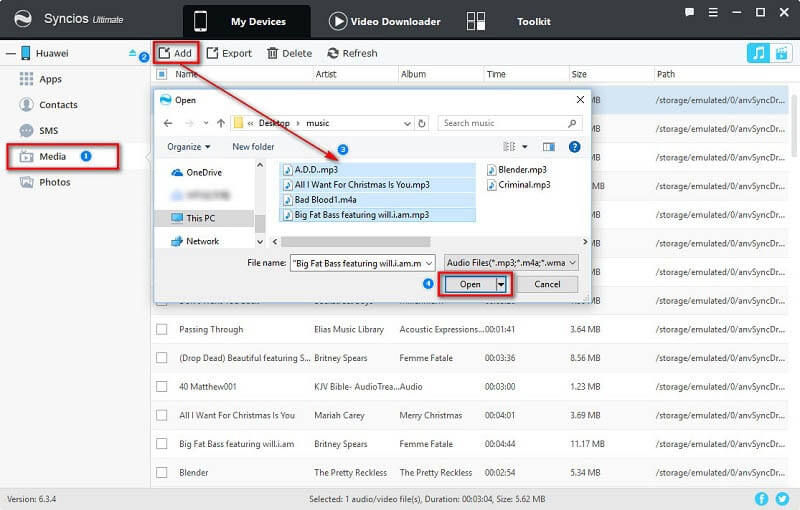Image resolution: width=800 pixels, height=510 pixels.
Task: Switch to video view icon
Action: (781, 53)
